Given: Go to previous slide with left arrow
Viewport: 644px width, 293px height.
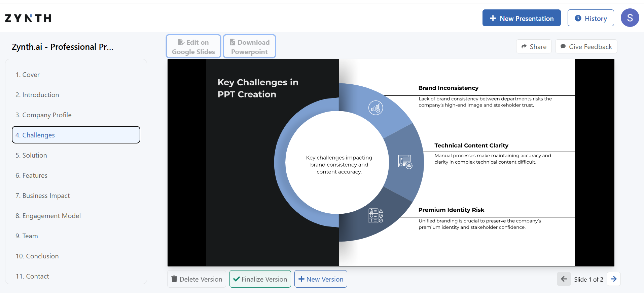Looking at the screenshot, I should 564,279.
